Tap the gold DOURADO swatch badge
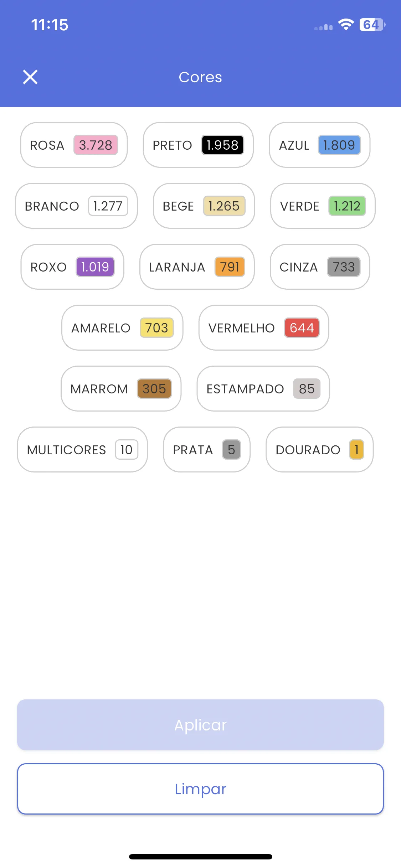 (x=356, y=450)
